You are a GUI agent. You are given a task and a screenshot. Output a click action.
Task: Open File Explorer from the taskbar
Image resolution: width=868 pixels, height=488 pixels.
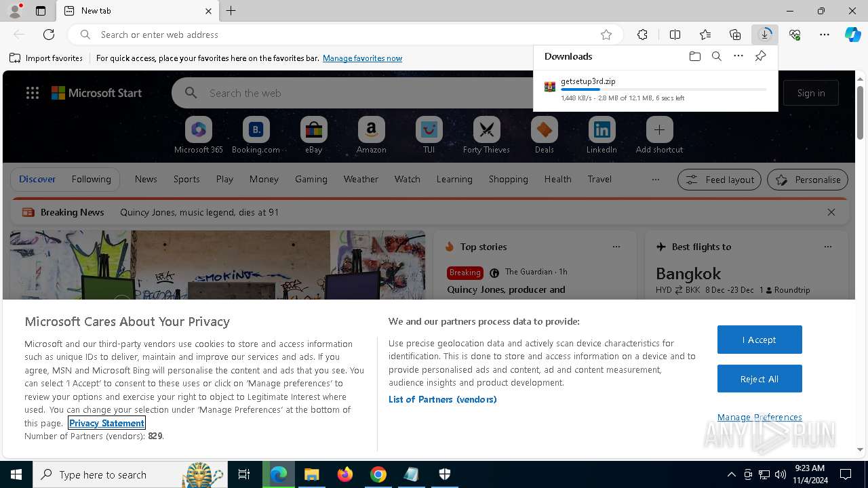coord(311,474)
